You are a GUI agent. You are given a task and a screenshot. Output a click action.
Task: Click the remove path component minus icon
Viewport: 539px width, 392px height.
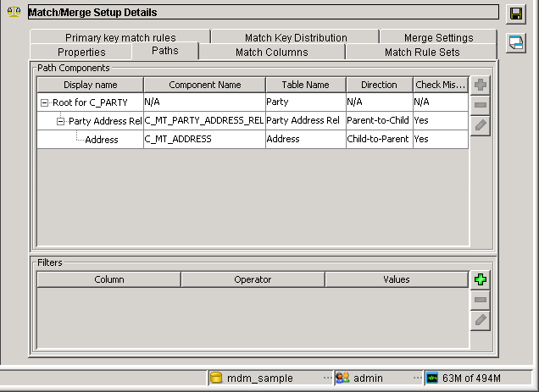(x=480, y=105)
